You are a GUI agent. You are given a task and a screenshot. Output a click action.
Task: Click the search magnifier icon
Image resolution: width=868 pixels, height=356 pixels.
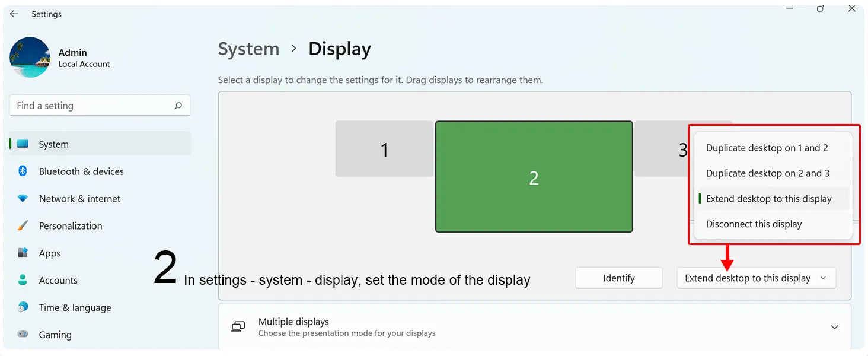[x=178, y=106]
